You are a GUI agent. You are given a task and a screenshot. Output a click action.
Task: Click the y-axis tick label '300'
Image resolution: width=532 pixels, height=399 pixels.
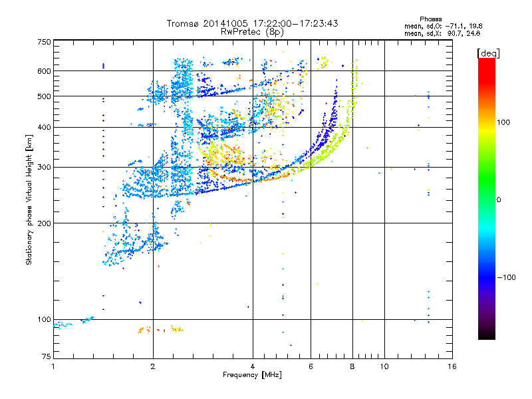44,168
